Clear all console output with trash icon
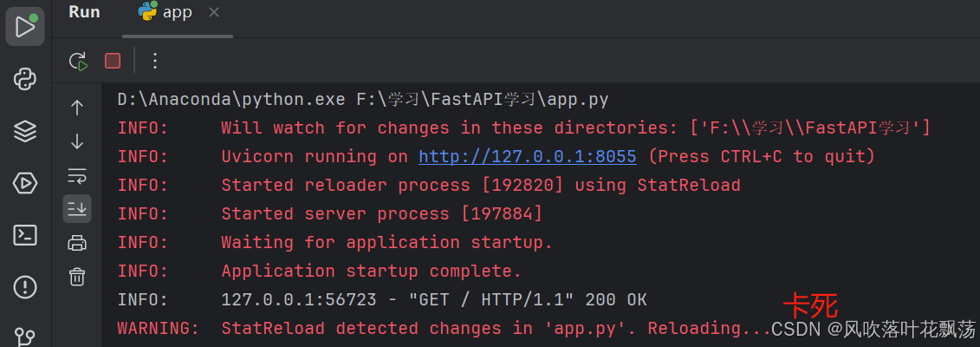Screen dimensions: 980x347 click(x=77, y=277)
